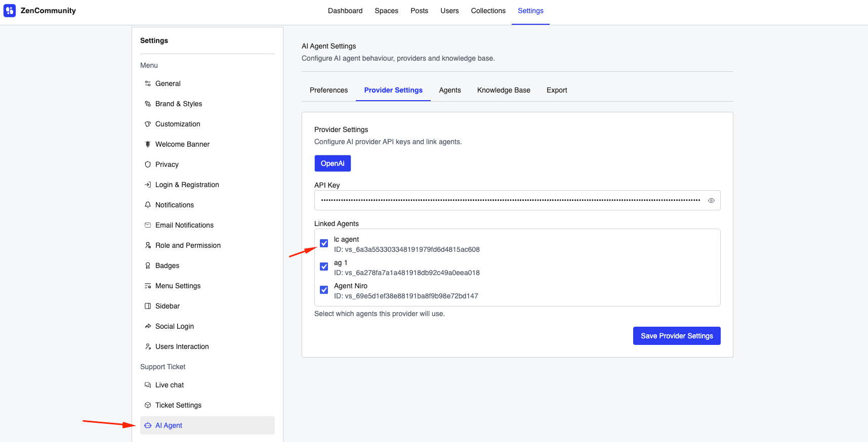Open the Export tab
This screenshot has height=442, width=868.
pyautogui.click(x=557, y=90)
